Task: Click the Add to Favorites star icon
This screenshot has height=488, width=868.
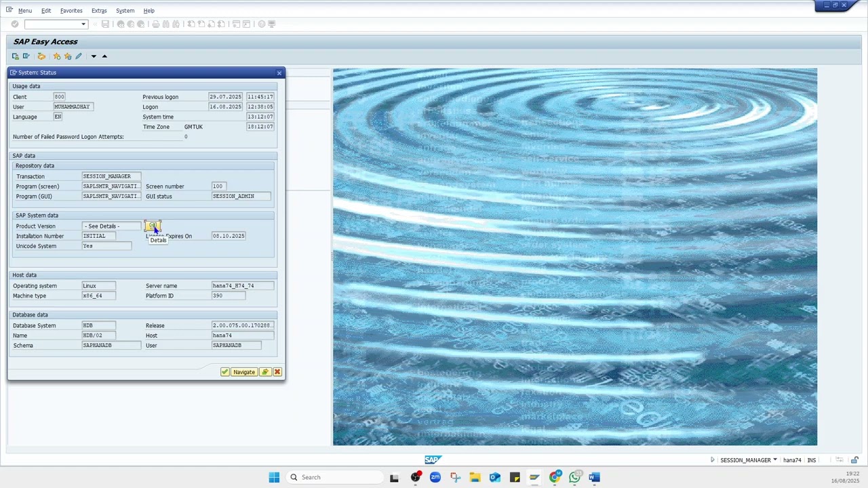Action: tap(57, 56)
